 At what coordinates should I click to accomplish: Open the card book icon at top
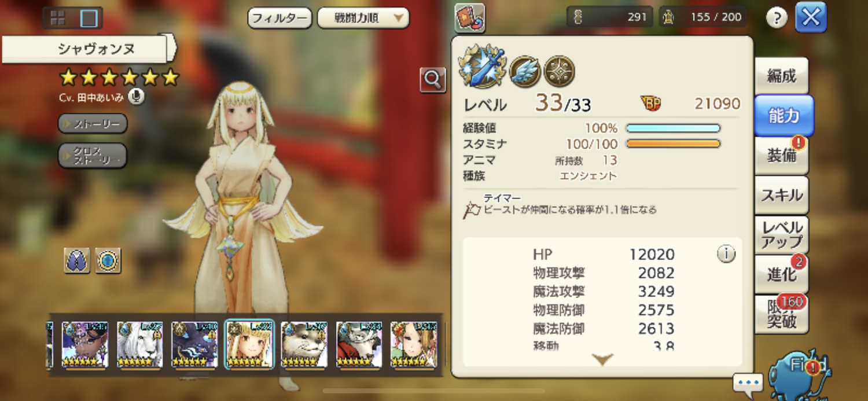pos(469,18)
